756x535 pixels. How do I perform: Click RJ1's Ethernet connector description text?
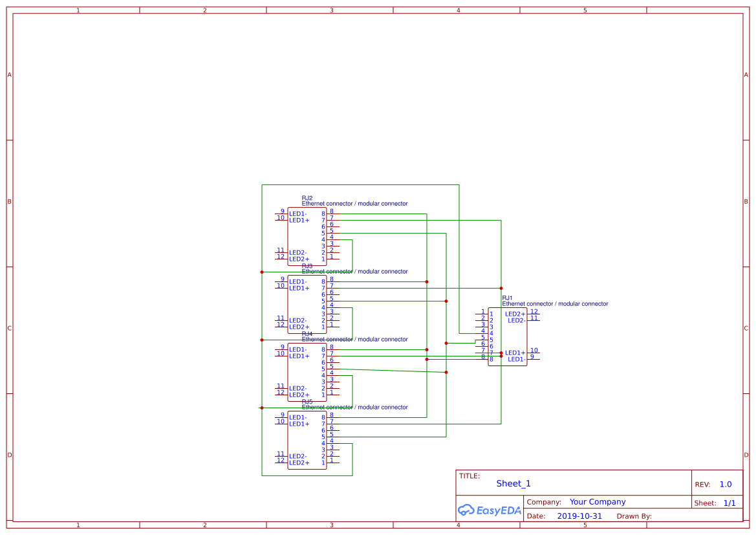[555, 303]
